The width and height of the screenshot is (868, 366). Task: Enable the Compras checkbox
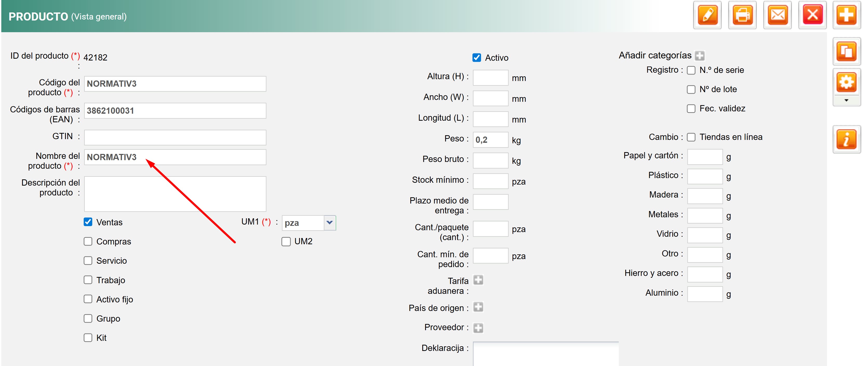(88, 241)
